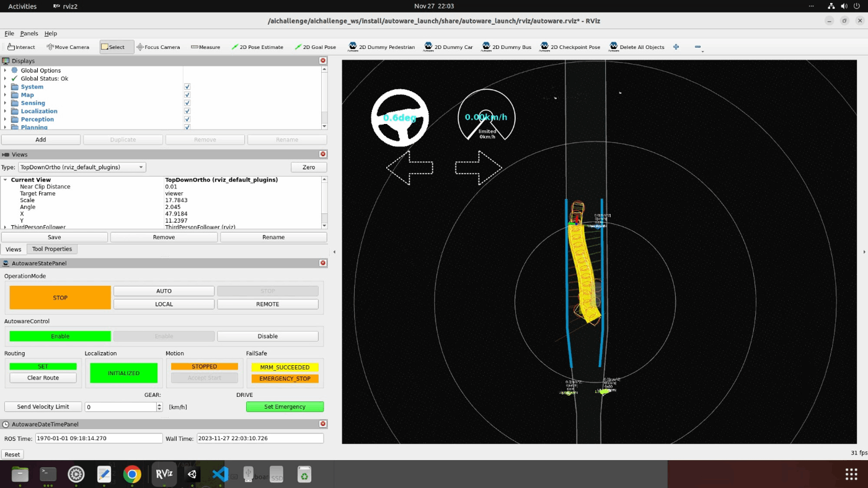Click the velocity limit spinner arrows

point(159,407)
